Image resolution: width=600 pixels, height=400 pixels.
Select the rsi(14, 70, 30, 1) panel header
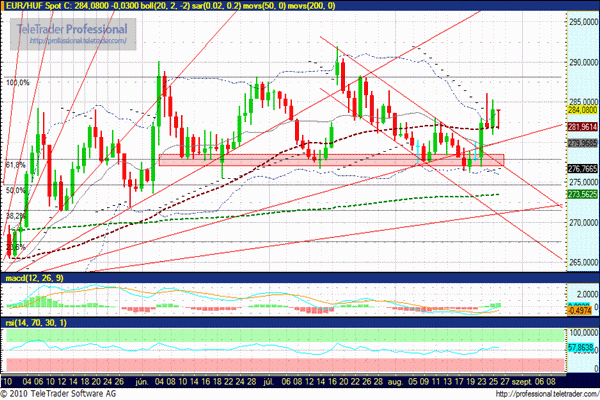pos(35,325)
